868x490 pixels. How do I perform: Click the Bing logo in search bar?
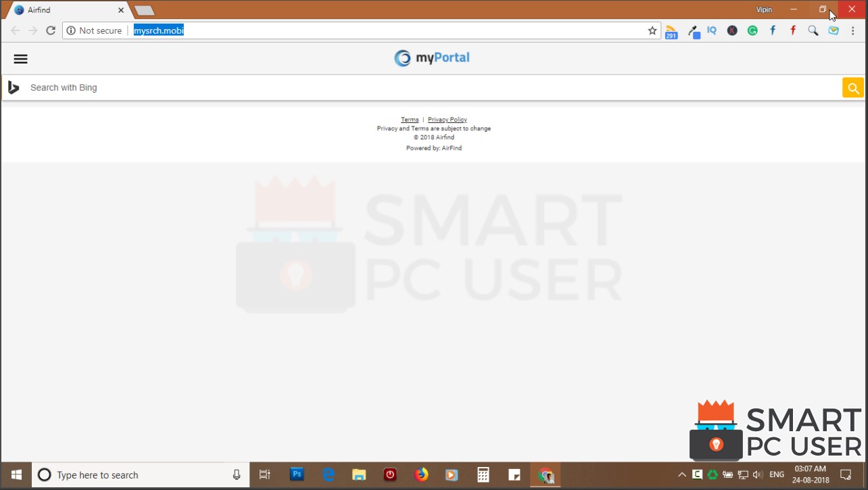pyautogui.click(x=14, y=87)
